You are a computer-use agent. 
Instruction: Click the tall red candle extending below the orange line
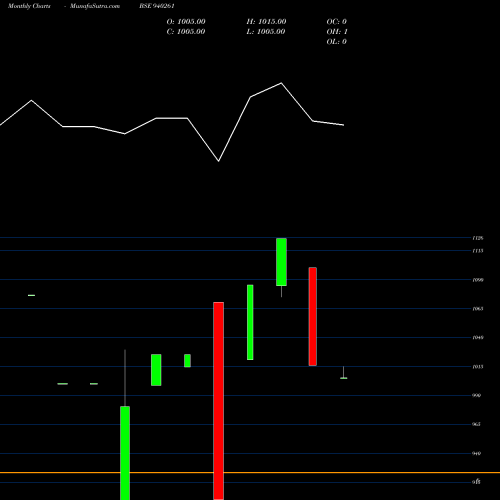coord(219,401)
